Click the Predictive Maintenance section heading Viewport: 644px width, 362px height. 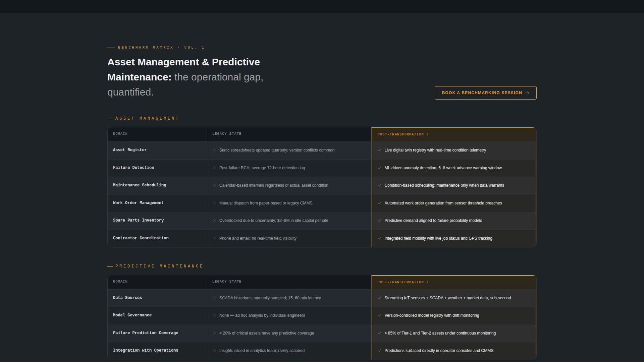click(159, 266)
